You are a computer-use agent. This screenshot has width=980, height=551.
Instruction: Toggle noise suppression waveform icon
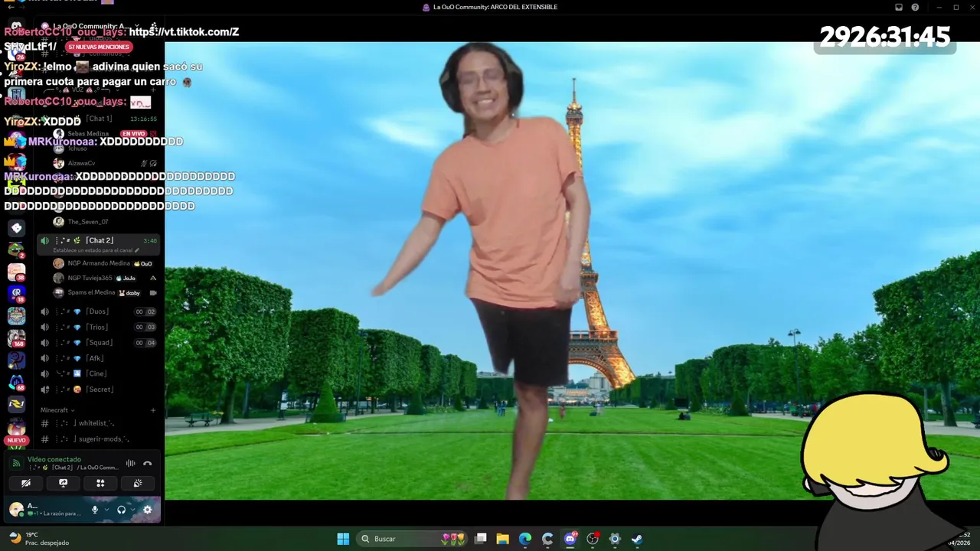point(130,463)
